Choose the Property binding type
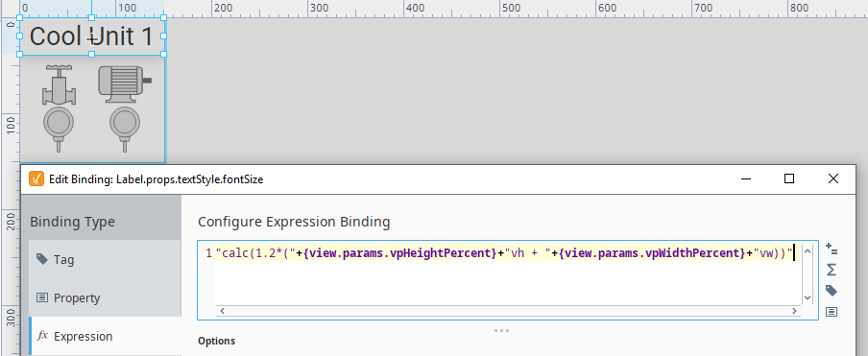868x356 pixels. click(106, 298)
